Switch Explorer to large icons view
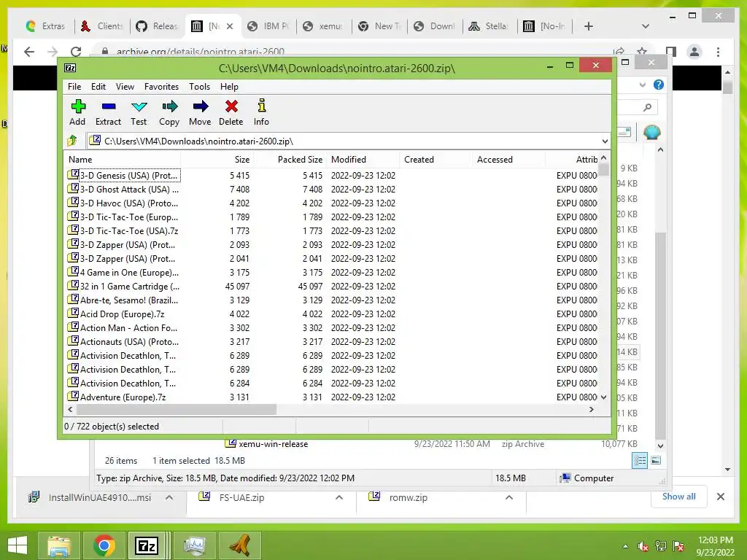This screenshot has height=560, width=747. pos(656,460)
